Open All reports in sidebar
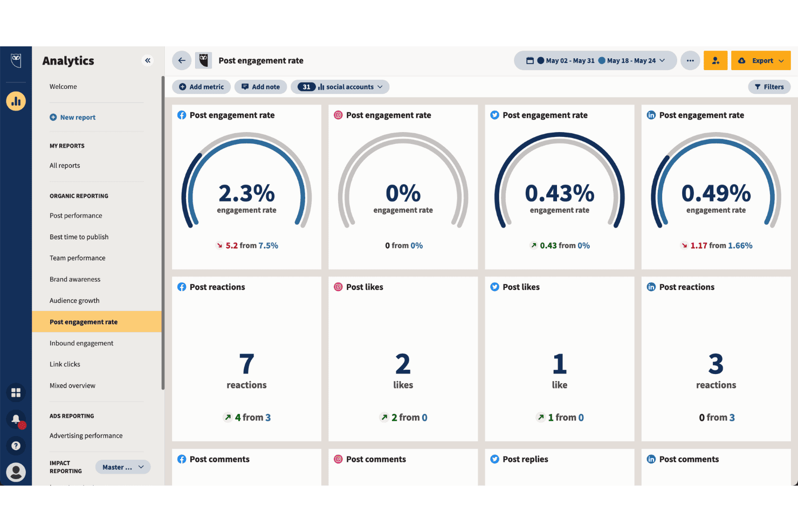 (x=65, y=165)
